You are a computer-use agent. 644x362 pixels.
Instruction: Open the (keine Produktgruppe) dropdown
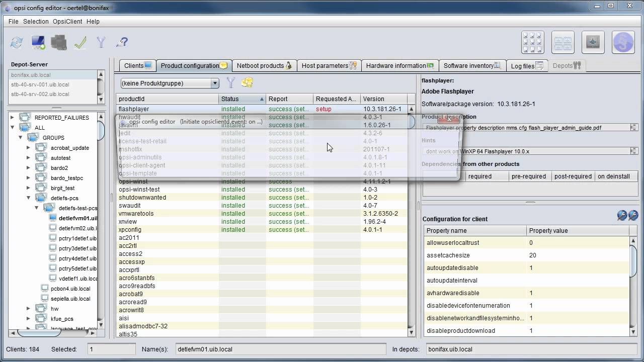pos(170,83)
